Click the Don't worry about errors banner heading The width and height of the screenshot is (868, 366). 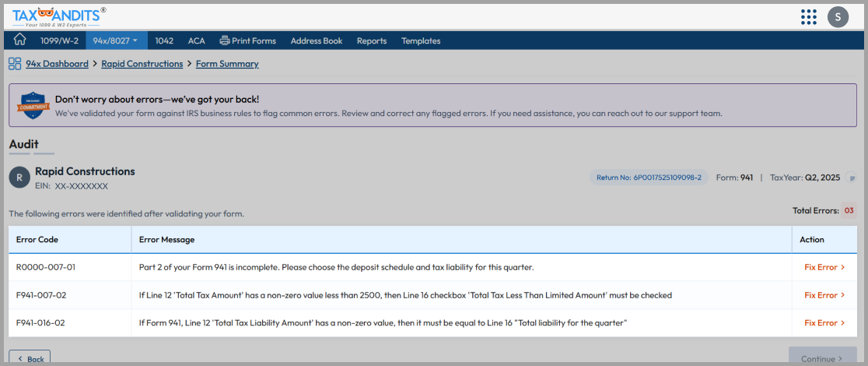(x=157, y=99)
